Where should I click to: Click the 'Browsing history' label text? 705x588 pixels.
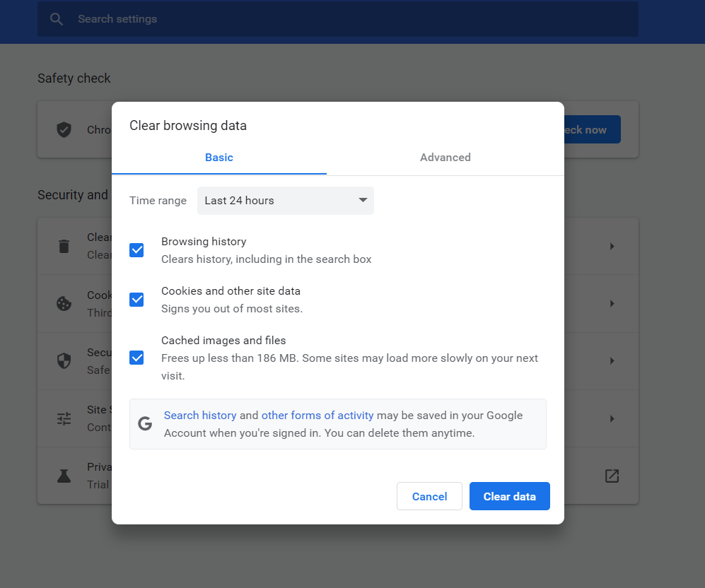[x=204, y=242]
